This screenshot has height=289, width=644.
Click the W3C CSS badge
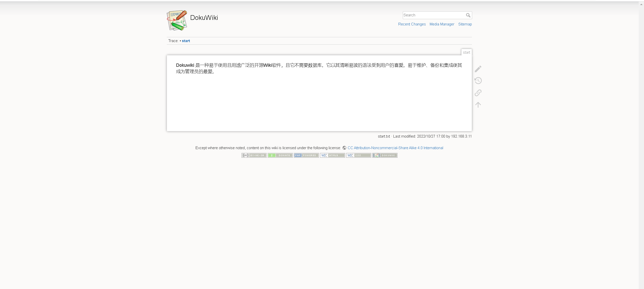coord(358,155)
